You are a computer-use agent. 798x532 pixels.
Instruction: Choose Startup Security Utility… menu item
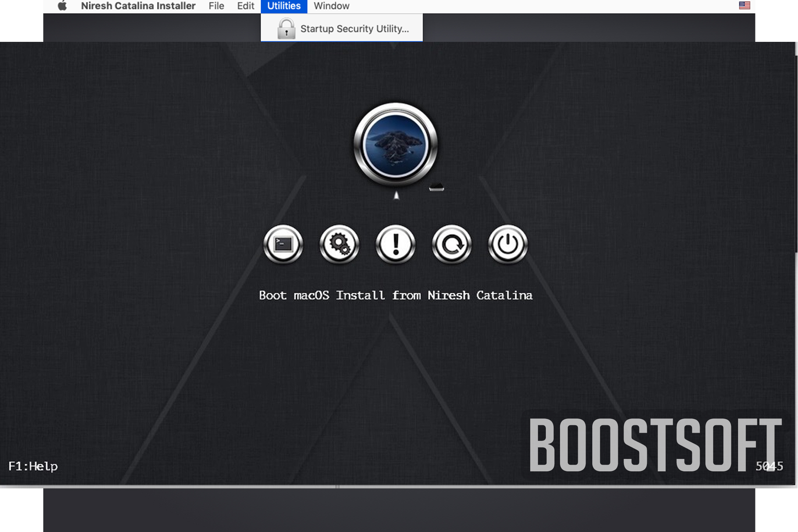tap(342, 28)
